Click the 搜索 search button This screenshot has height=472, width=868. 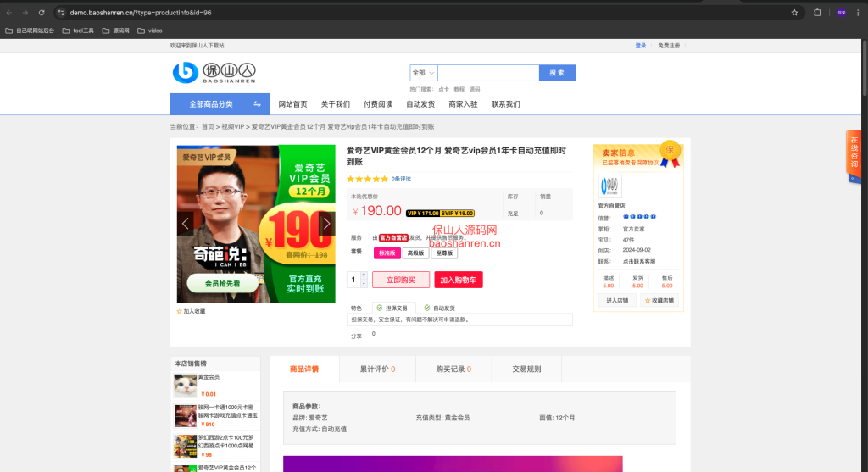pos(557,73)
